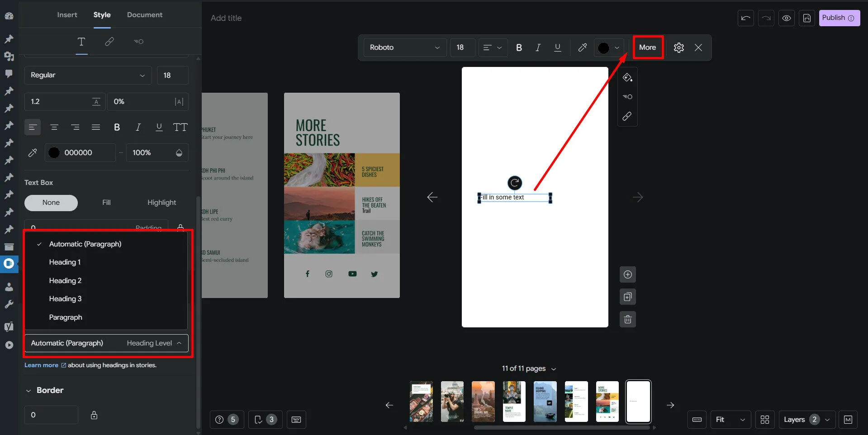Viewport: 868px width, 435px height.
Task: Click the duplicate page icon
Action: pos(627,297)
